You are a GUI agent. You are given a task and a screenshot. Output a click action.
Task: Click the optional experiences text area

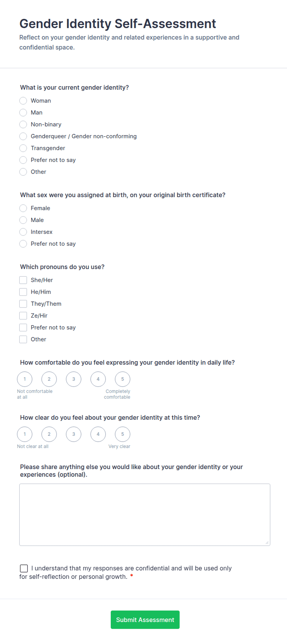(145, 515)
